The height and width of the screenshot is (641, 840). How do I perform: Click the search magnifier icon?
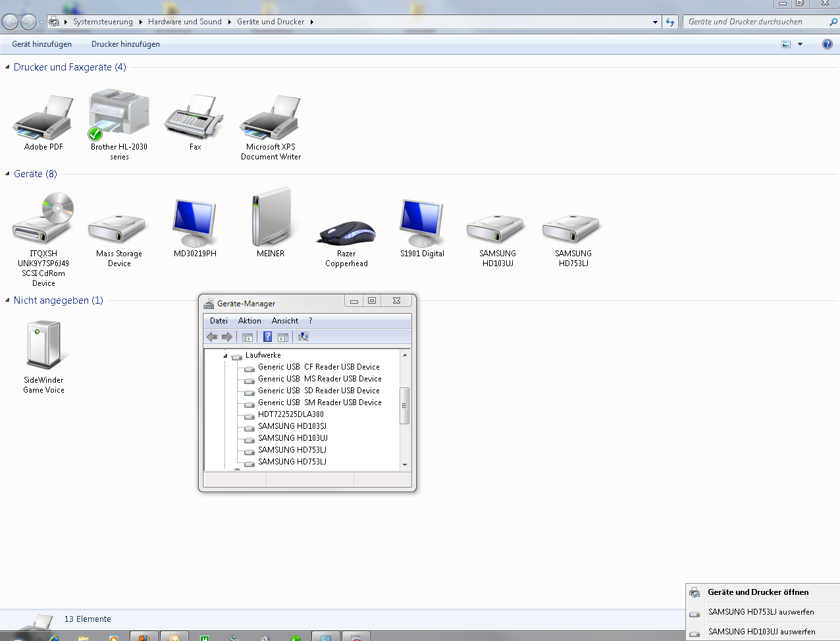click(833, 22)
